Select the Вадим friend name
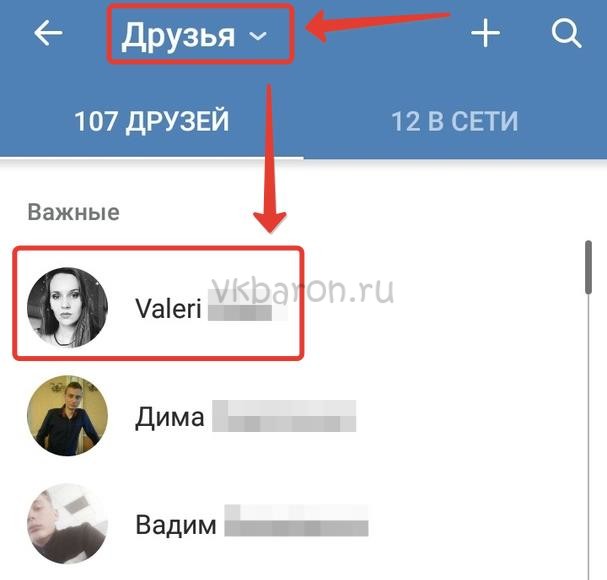The height and width of the screenshot is (580, 607). point(176,525)
